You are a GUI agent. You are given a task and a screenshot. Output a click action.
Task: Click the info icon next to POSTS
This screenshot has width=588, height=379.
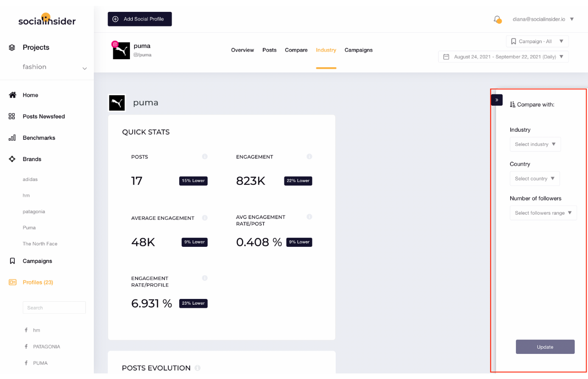tap(205, 156)
